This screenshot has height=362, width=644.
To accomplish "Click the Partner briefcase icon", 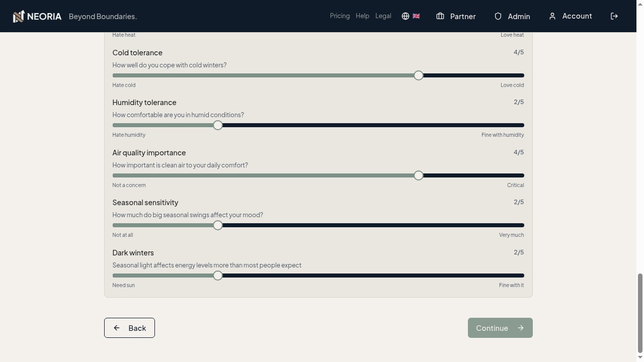I will 440,16.
